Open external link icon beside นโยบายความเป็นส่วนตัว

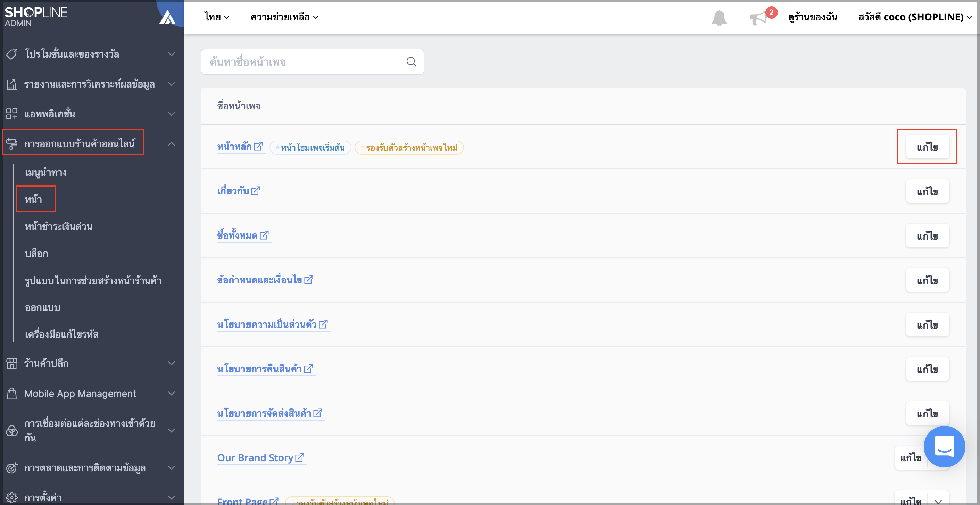coord(323,324)
